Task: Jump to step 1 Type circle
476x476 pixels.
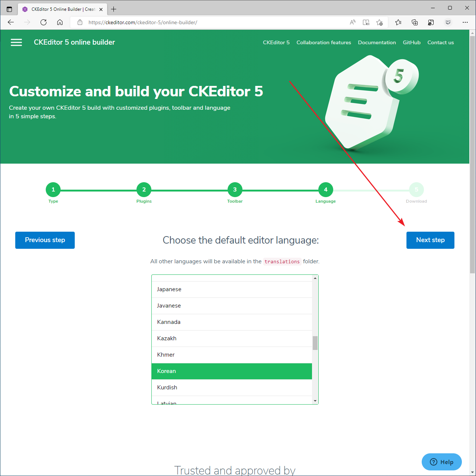Action: [x=53, y=190]
